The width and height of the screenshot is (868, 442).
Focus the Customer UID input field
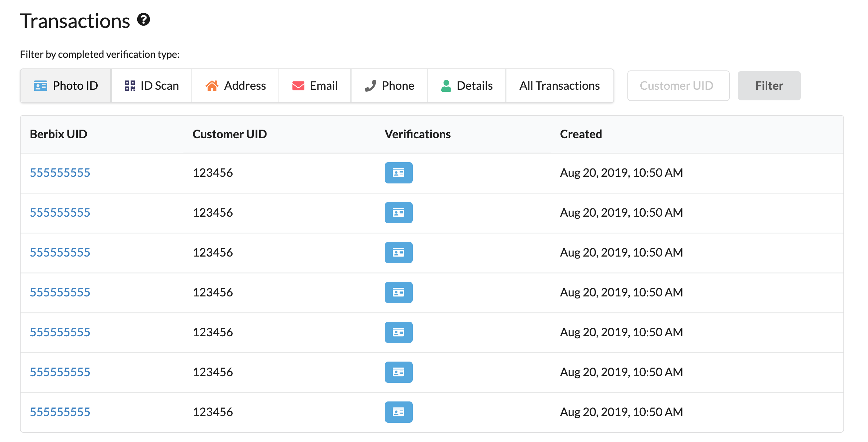coord(678,85)
